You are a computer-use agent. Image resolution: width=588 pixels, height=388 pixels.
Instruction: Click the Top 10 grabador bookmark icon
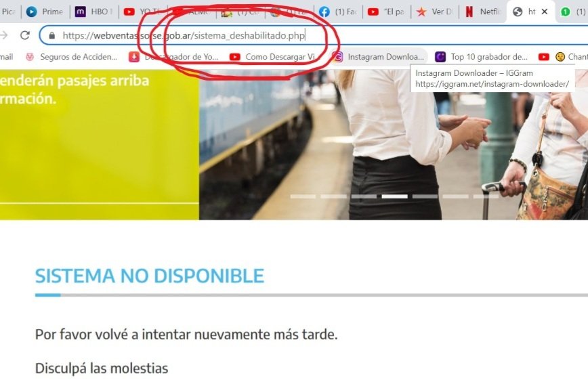tap(440, 57)
